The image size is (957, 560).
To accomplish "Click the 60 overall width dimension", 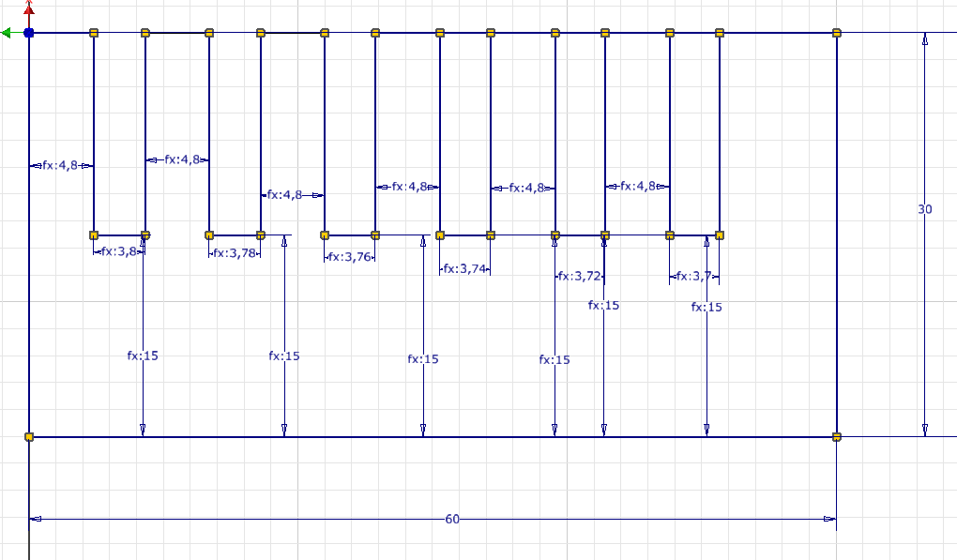I will 451,519.
